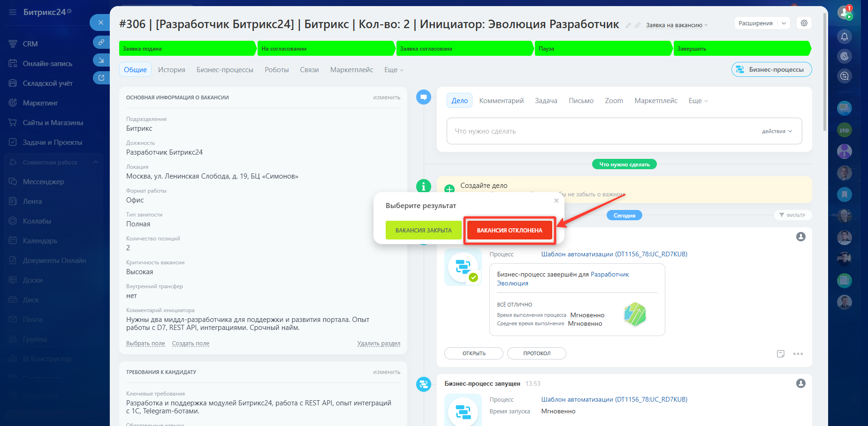Click the «Завершить» stage
The width and height of the screenshot is (868, 426).
(x=743, y=49)
